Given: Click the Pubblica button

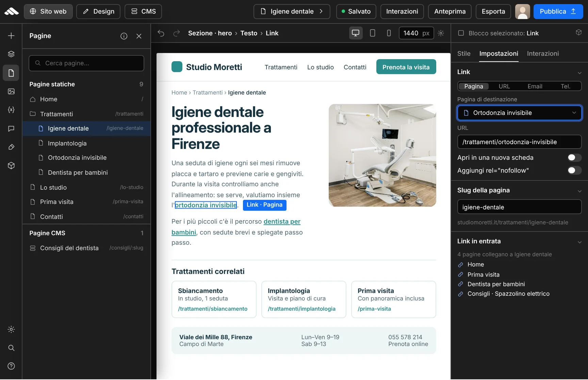Looking at the screenshot, I should 558,12.
